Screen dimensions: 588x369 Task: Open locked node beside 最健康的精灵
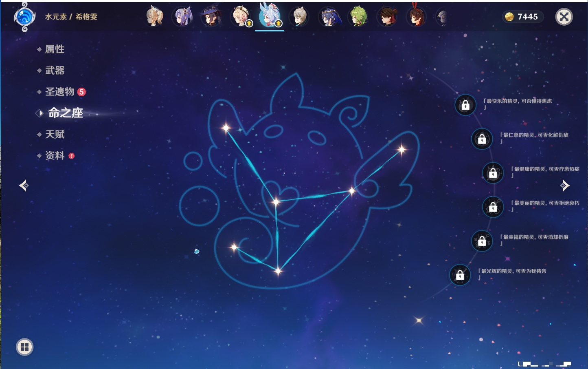(x=493, y=173)
